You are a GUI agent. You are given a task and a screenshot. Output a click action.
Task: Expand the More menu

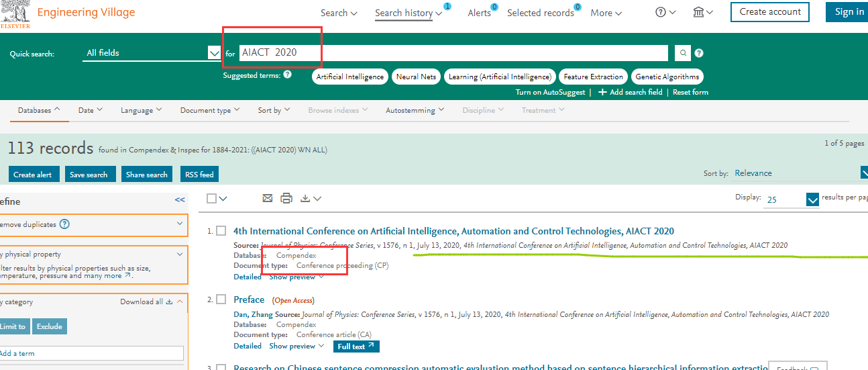coord(606,13)
